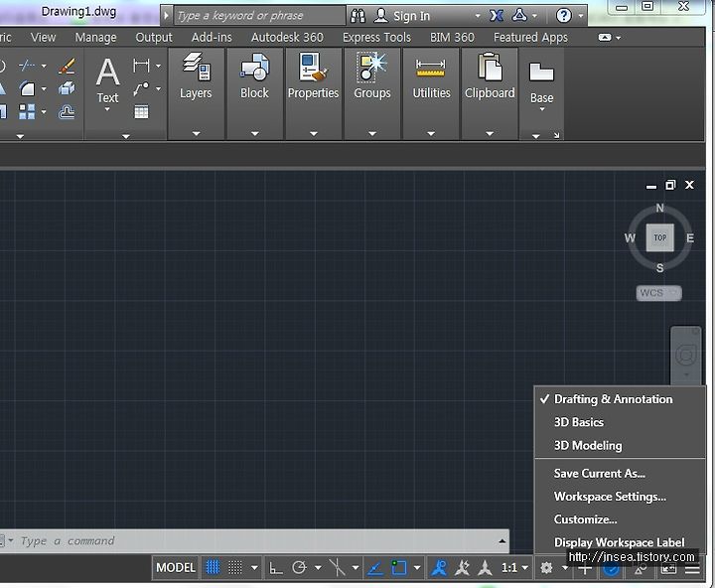Switch to the Output ribbon tab
Screen dimensions: 715x588
tap(154, 38)
